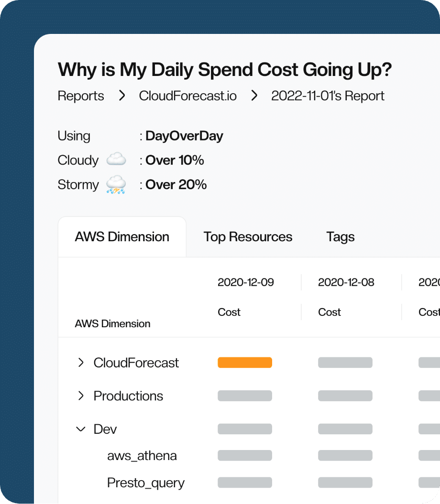
Task: Open the CloudForecast.io breadcrumb link
Action: [187, 96]
